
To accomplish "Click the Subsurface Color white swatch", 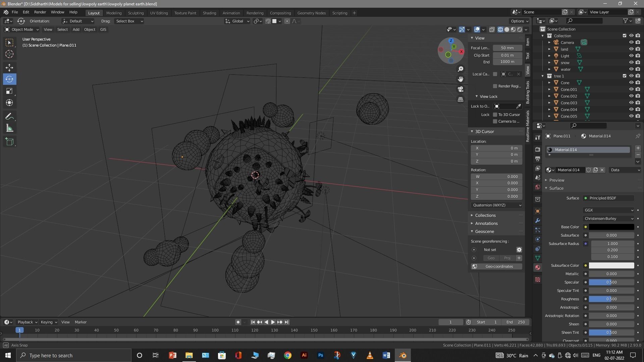I will click(611, 265).
